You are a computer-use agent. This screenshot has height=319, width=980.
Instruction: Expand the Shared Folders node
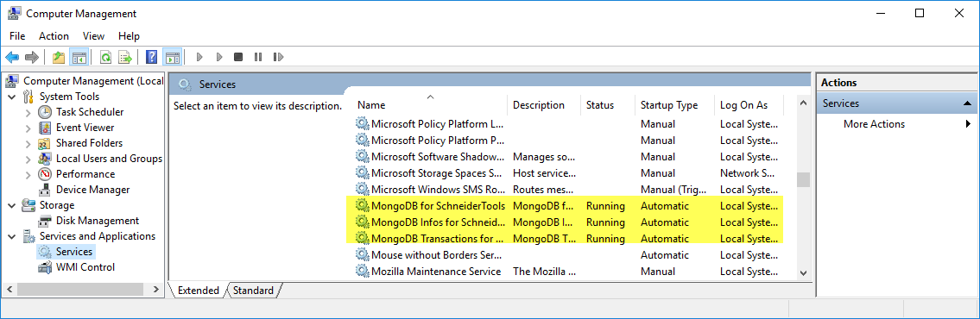[28, 144]
